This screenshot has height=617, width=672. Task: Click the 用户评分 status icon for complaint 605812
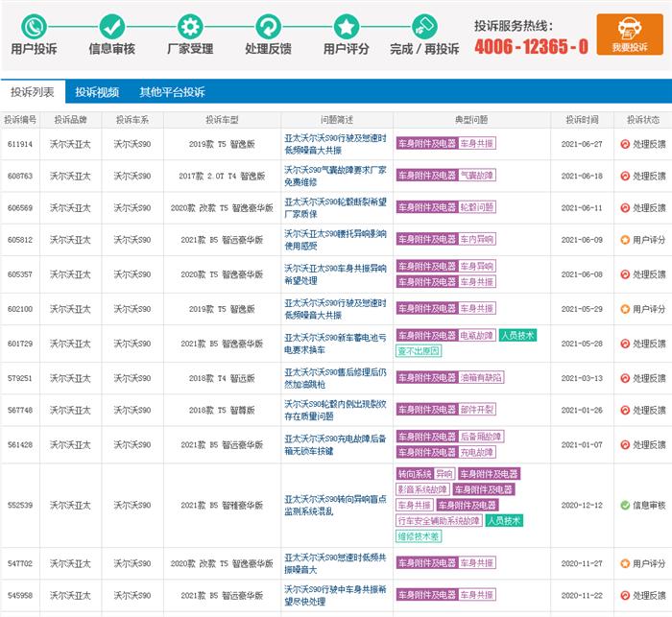[625, 240]
